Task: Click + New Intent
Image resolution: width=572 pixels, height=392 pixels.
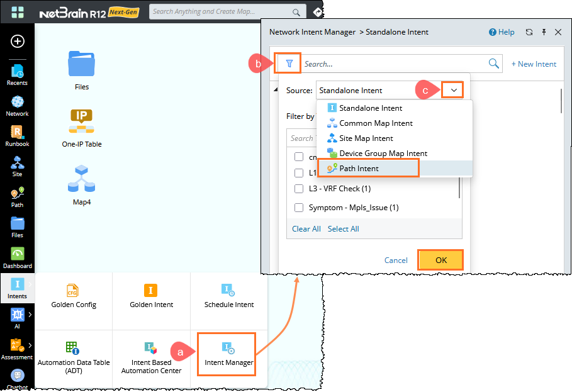Action: [534, 64]
